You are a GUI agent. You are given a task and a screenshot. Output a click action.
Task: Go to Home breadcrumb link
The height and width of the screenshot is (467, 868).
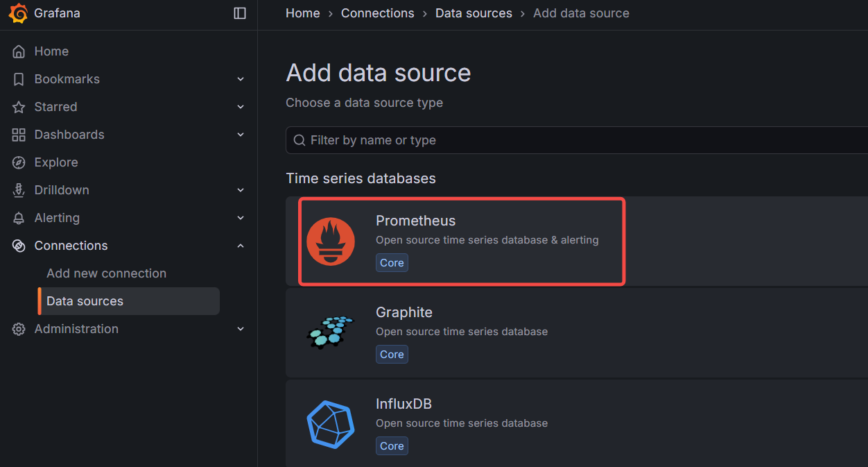[303, 13]
